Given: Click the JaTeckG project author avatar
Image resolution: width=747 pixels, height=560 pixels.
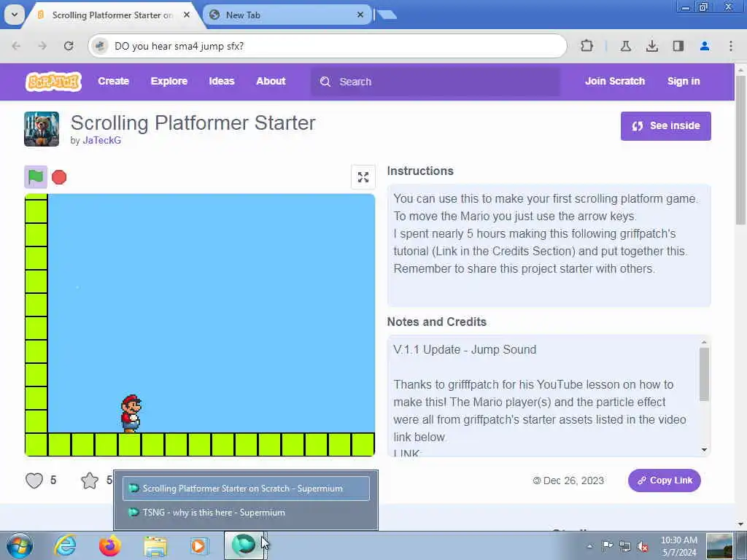Looking at the screenshot, I should 42,129.
